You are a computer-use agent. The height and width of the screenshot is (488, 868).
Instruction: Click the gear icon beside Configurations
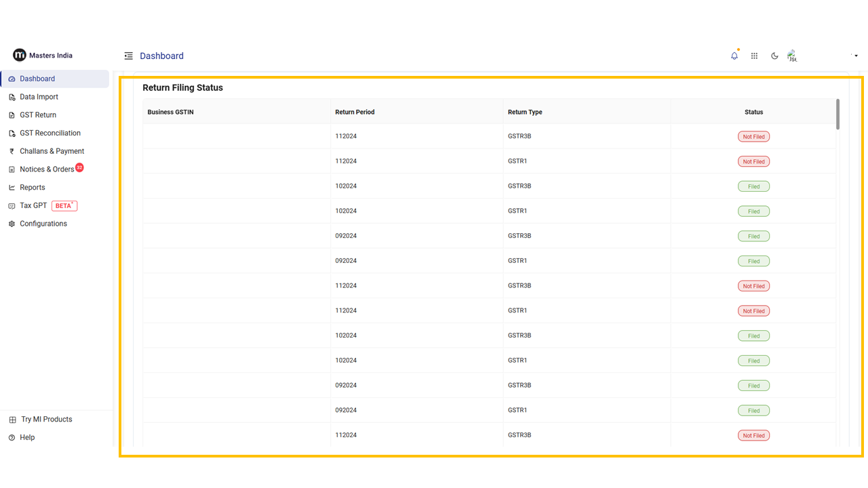12,224
